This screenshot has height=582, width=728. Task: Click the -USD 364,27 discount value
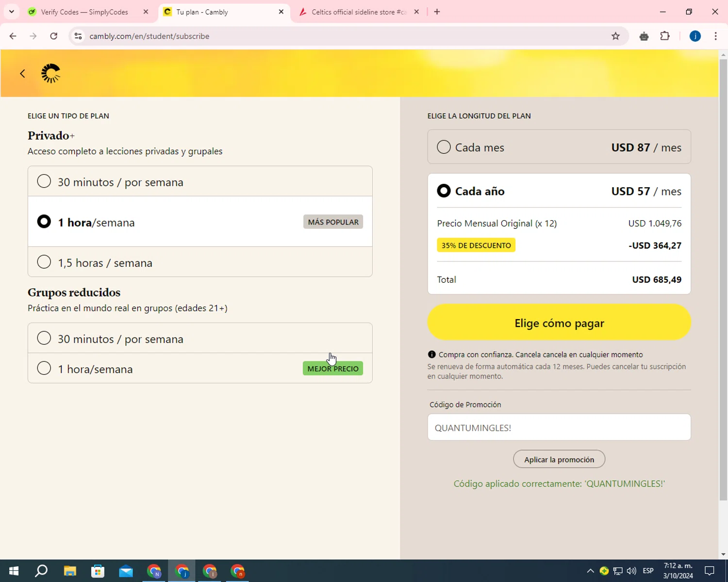pyautogui.click(x=655, y=245)
